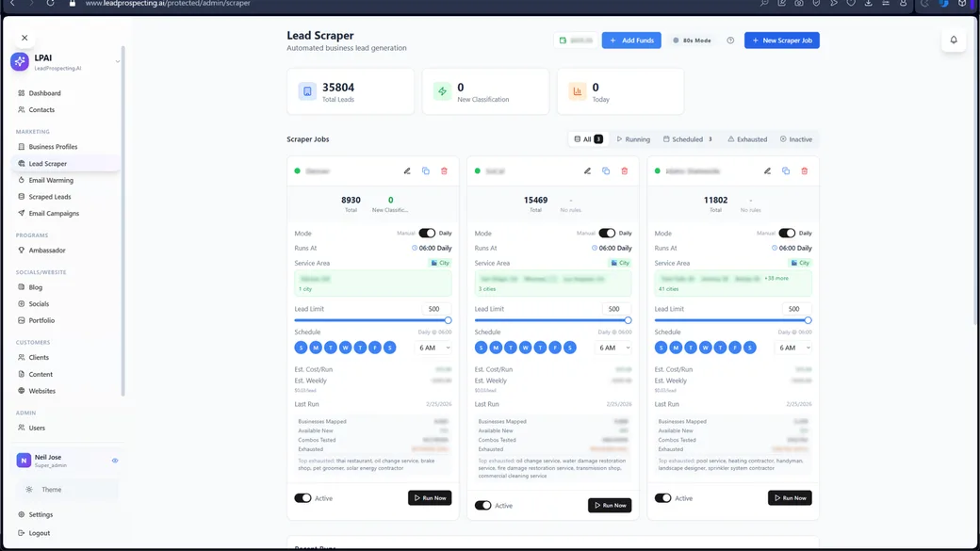
Task: Toggle profile visibility eye icon near Neil Jose
Action: pos(115,461)
